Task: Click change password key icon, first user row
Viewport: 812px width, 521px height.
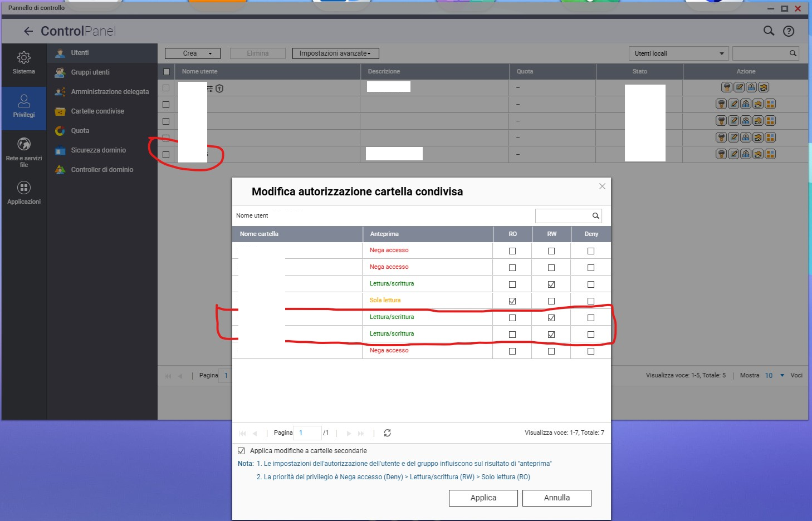Action: [x=727, y=87]
